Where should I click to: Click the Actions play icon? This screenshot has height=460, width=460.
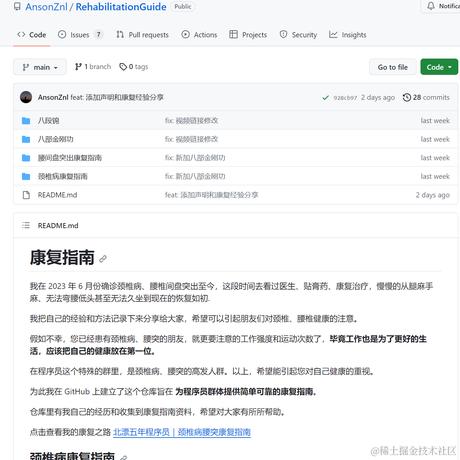[185, 34]
